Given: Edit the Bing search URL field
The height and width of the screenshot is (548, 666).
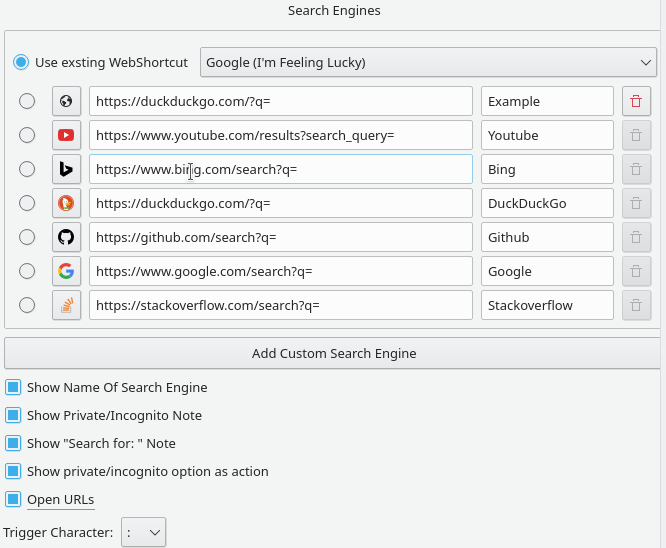Looking at the screenshot, I should point(281,169).
